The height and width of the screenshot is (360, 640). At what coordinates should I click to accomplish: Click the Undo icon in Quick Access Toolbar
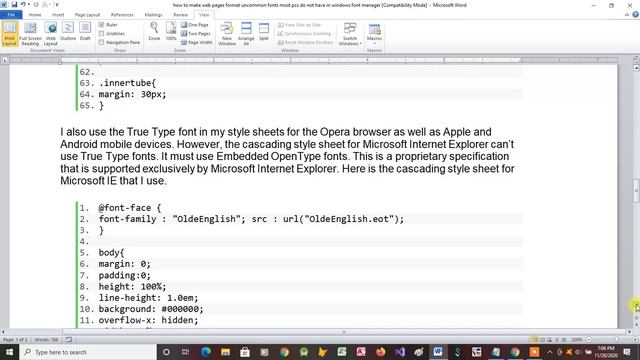23,4
